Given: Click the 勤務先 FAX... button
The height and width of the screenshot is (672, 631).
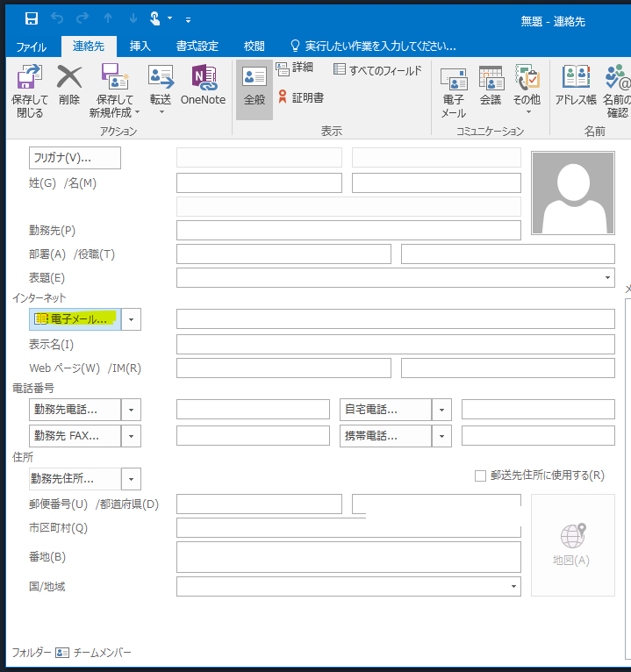Looking at the screenshot, I should (75, 436).
